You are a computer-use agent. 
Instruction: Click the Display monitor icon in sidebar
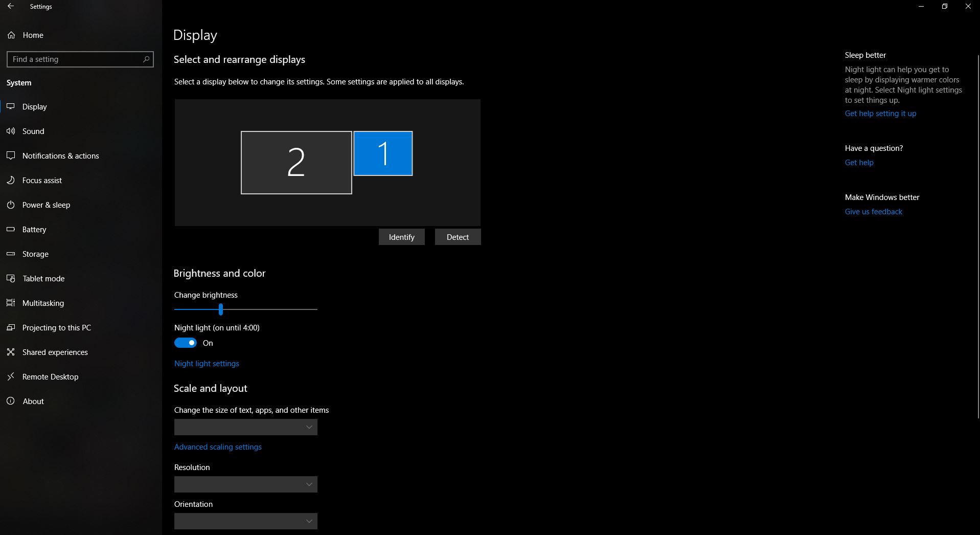tap(11, 106)
